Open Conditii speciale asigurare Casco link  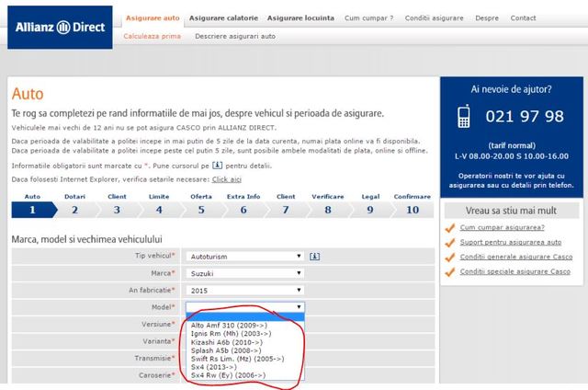point(514,271)
